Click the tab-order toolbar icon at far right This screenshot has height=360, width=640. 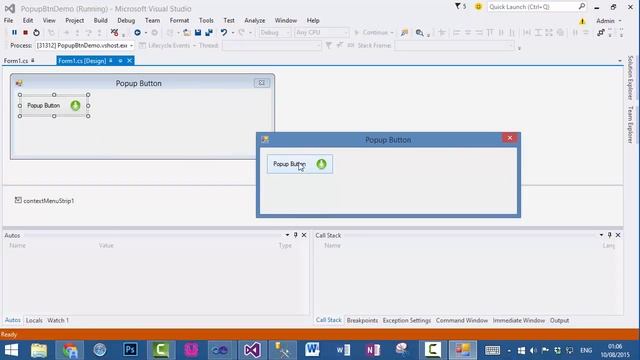[x=601, y=32]
